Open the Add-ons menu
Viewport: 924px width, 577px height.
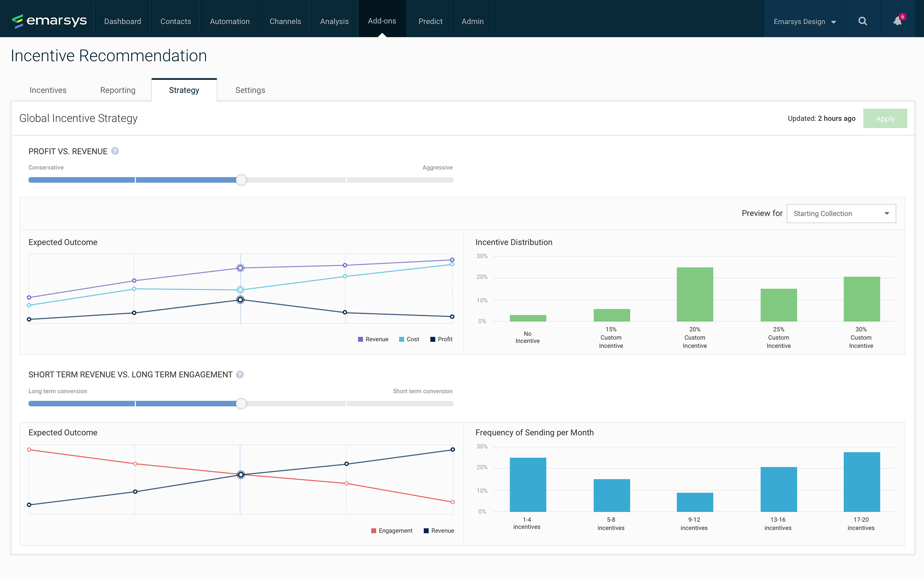[382, 21]
